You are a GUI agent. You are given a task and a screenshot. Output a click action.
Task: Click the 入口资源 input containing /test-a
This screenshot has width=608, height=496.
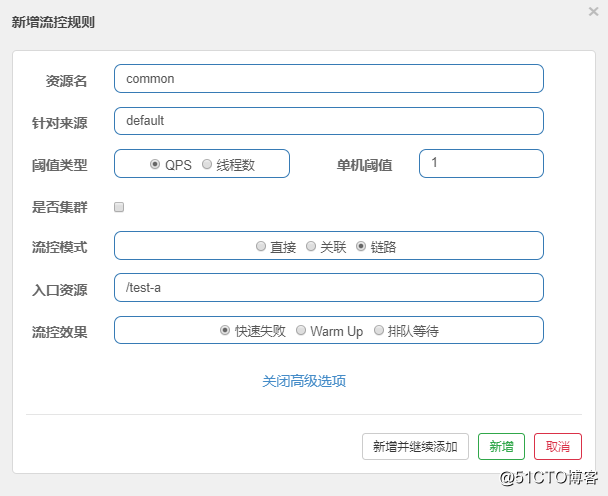coord(329,288)
